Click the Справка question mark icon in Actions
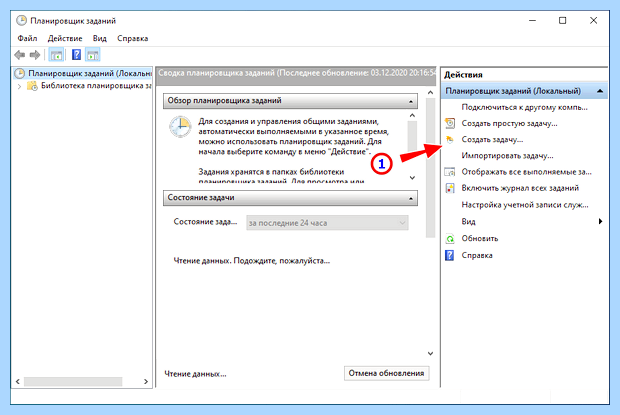620x415 pixels. (450, 255)
